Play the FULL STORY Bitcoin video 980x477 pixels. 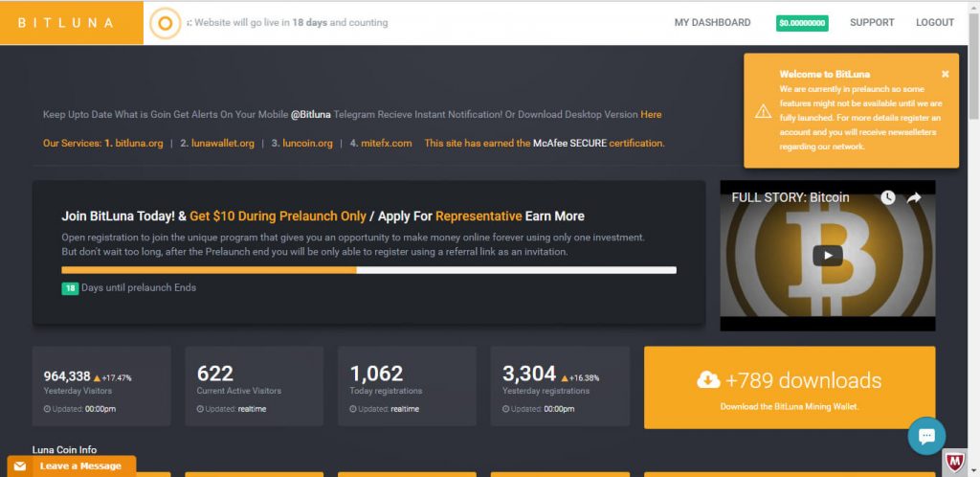click(828, 255)
